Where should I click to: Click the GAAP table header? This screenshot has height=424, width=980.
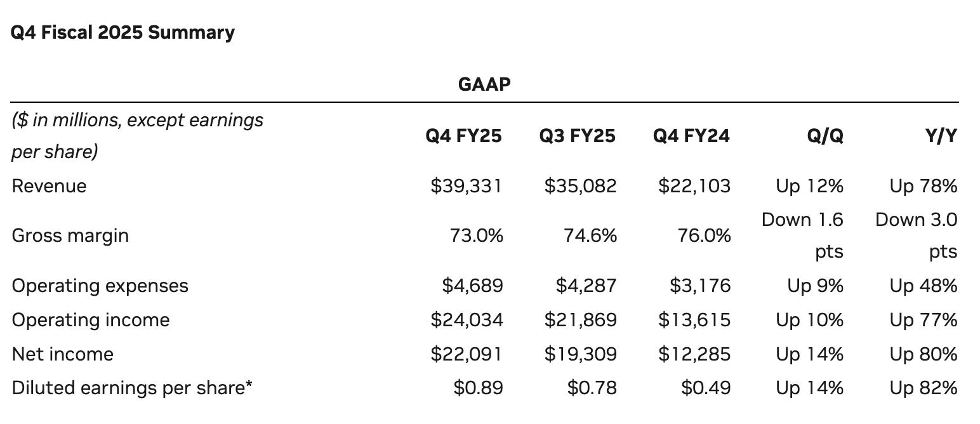click(x=484, y=84)
